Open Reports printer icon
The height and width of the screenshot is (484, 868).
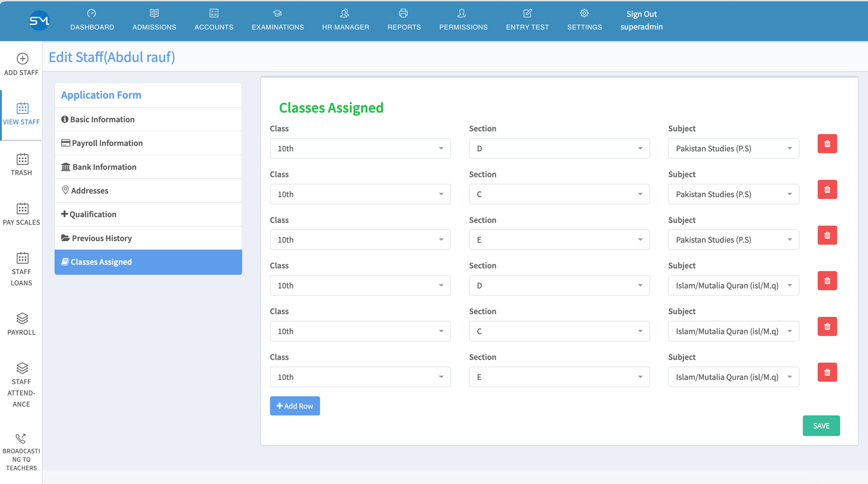[404, 13]
